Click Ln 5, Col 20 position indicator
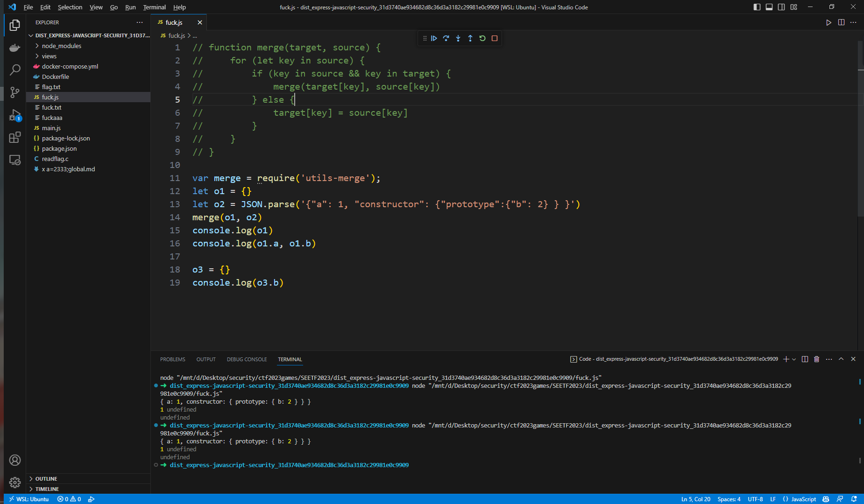864x504 pixels. [x=695, y=499]
